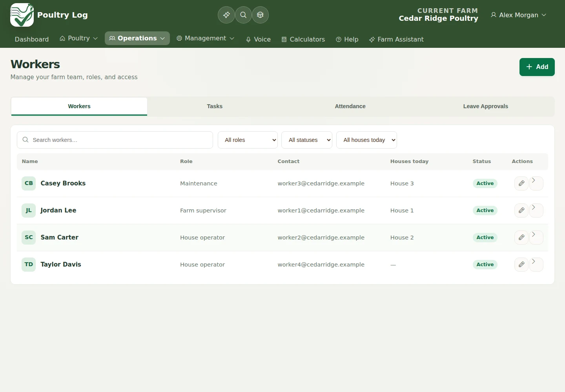Viewport: 565px width, 392px height.
Task: Open the search icon in header
Action: coord(243,15)
